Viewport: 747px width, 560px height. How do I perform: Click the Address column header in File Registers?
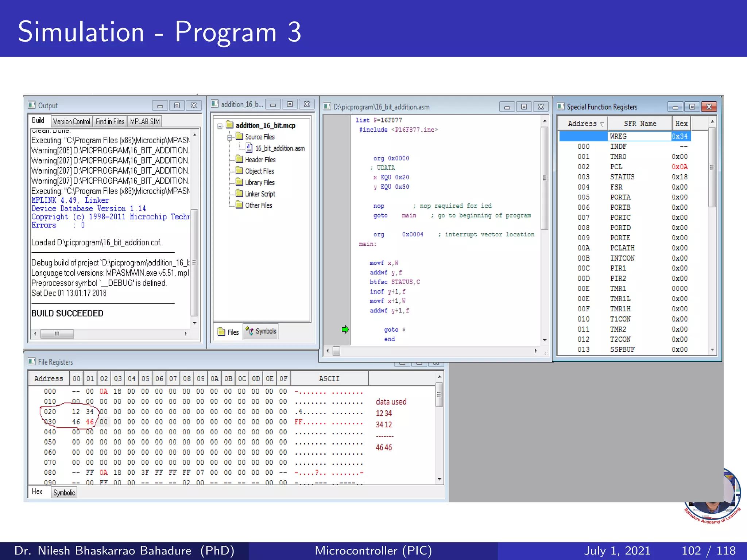tap(49, 378)
